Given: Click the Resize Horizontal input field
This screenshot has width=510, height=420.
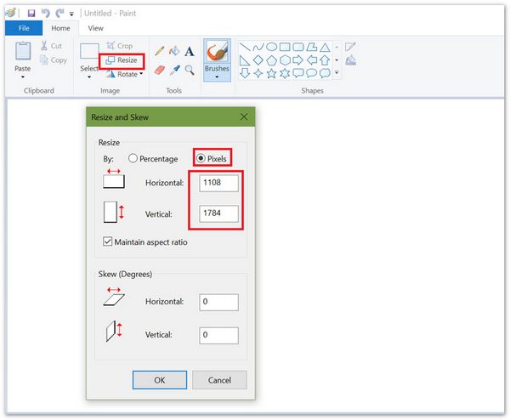Looking at the screenshot, I should (218, 182).
